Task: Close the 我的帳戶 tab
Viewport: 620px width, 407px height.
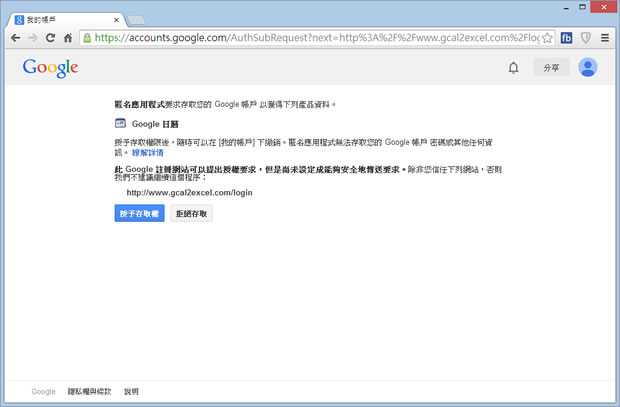Action: pyautogui.click(x=116, y=20)
